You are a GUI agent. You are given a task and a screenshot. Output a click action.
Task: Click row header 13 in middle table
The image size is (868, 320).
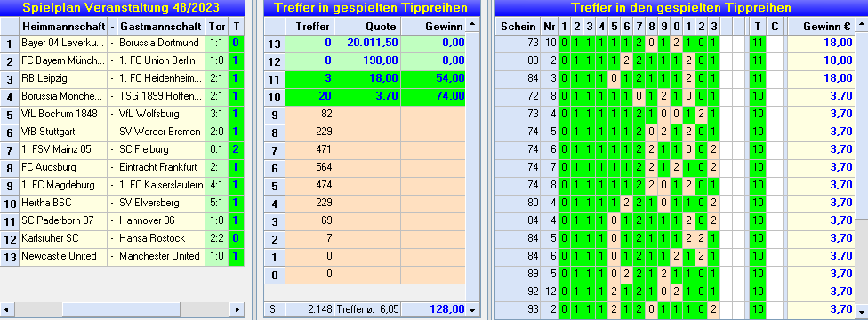pyautogui.click(x=275, y=43)
